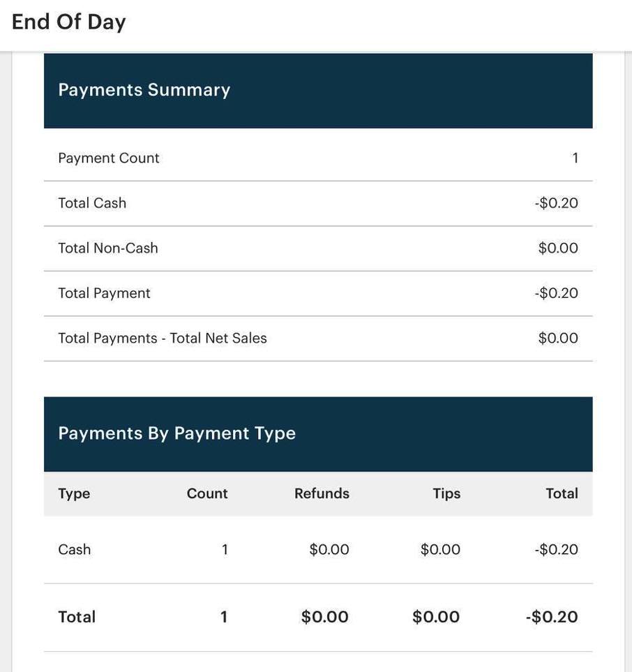The height and width of the screenshot is (672, 632).
Task: Select the $0.00 Total Non-Cash value
Action: [558, 246]
